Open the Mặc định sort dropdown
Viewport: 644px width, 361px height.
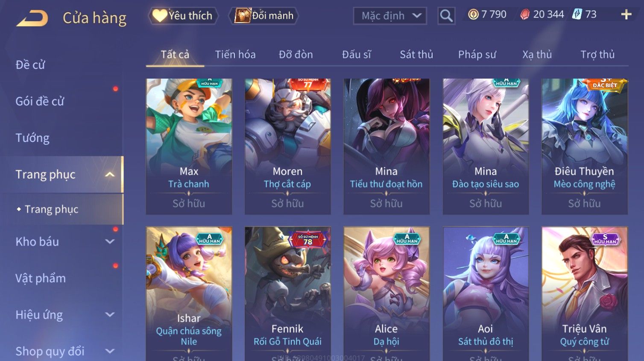click(x=389, y=16)
